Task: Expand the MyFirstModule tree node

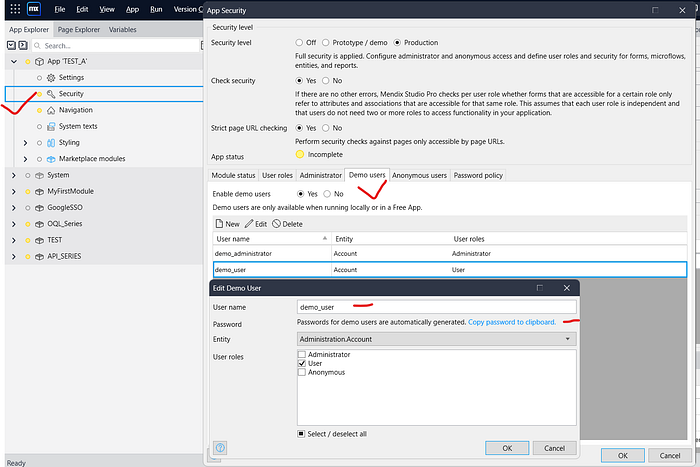Action: [13, 191]
